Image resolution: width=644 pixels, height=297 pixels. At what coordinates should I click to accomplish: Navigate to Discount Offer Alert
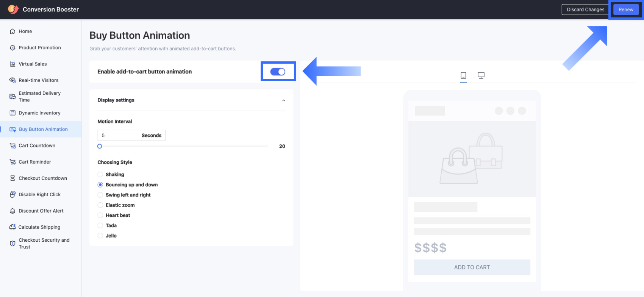click(x=41, y=211)
